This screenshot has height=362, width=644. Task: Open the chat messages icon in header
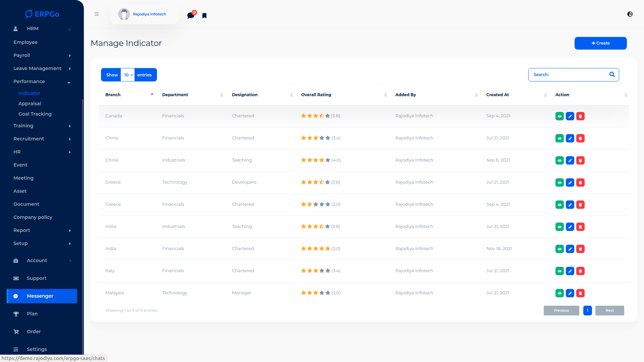pos(191,15)
